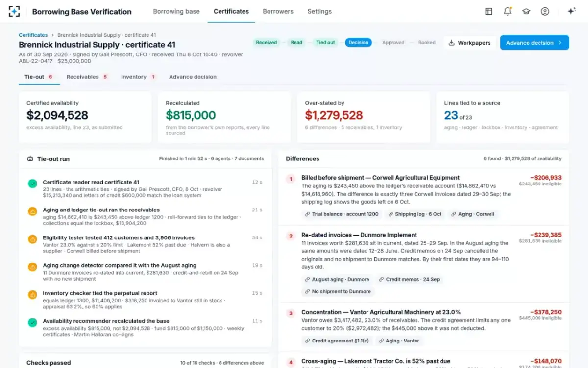Click the Recalculated $815,000 card

click(x=224, y=117)
